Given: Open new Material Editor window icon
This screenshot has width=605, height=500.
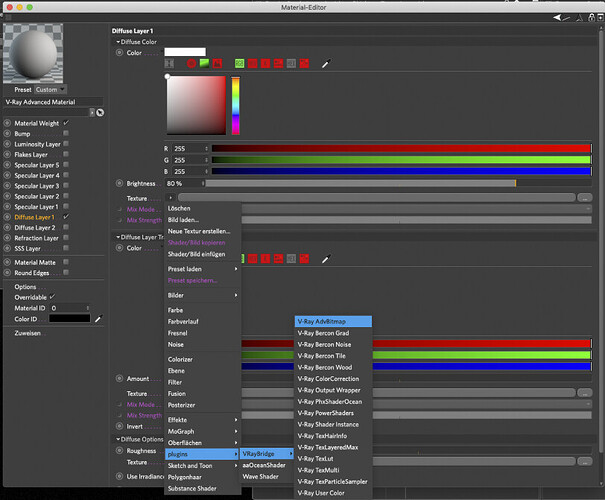Looking at the screenshot, I should click(600, 17).
